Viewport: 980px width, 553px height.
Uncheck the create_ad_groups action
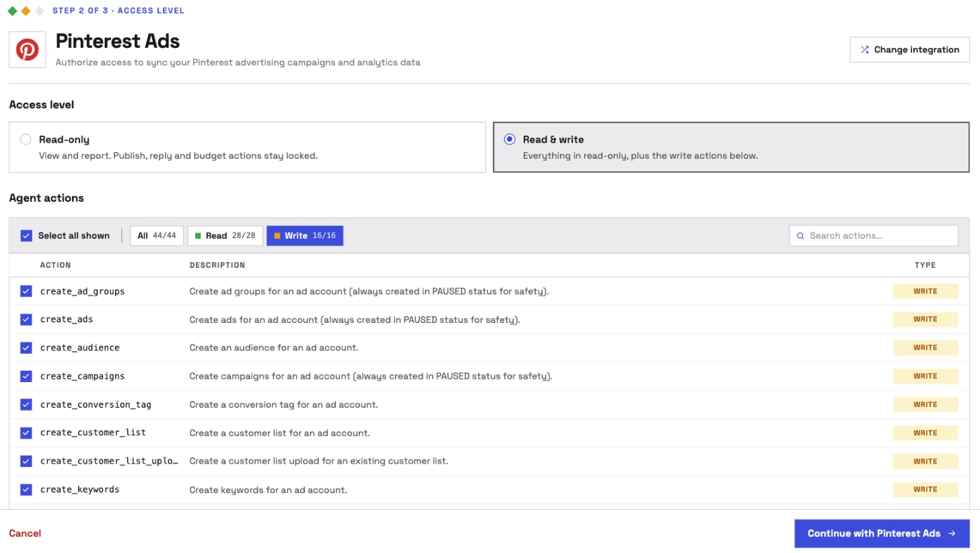click(x=26, y=291)
